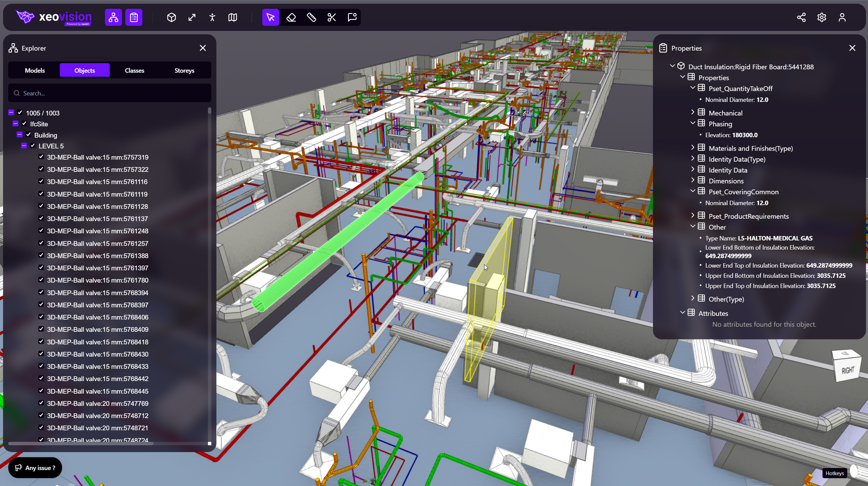
Task: Toggle the floor plan map icon
Action: coord(233,17)
